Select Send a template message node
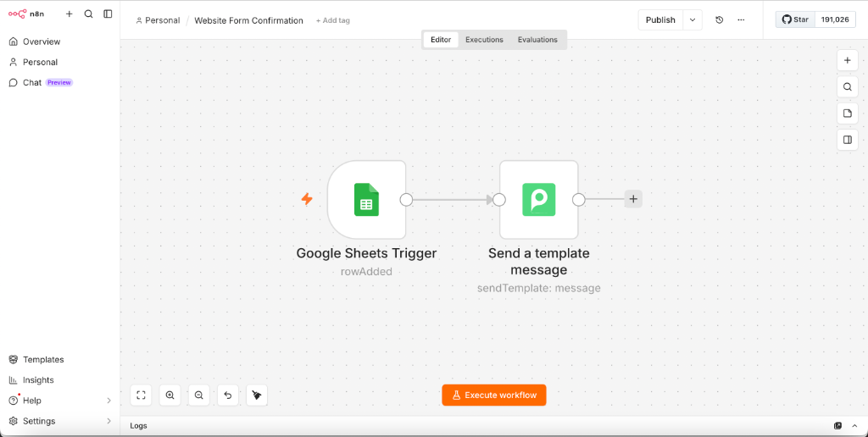This screenshot has height=437, width=868. [x=538, y=200]
